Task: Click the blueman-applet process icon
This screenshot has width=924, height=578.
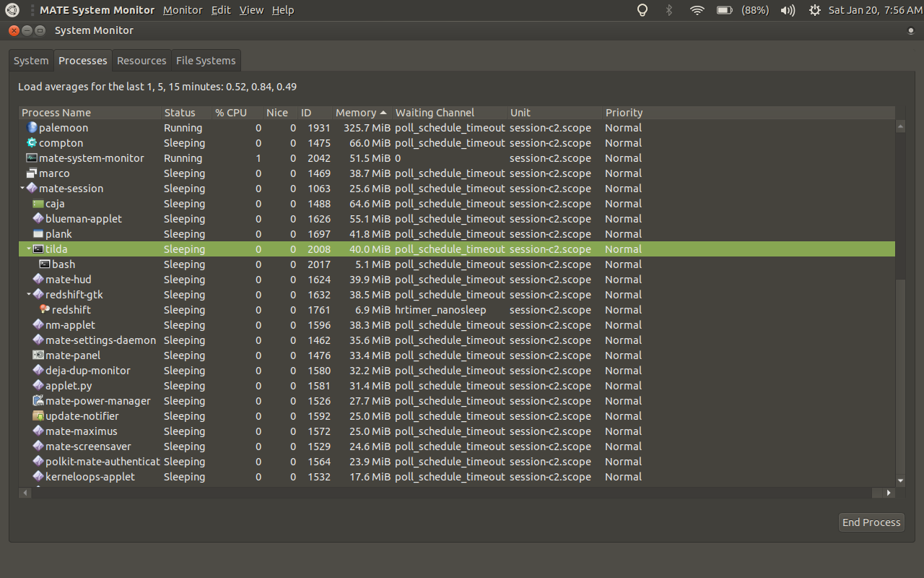Action: (x=38, y=219)
